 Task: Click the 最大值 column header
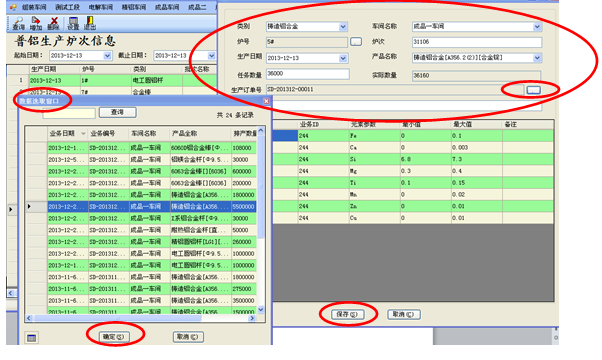476,124
